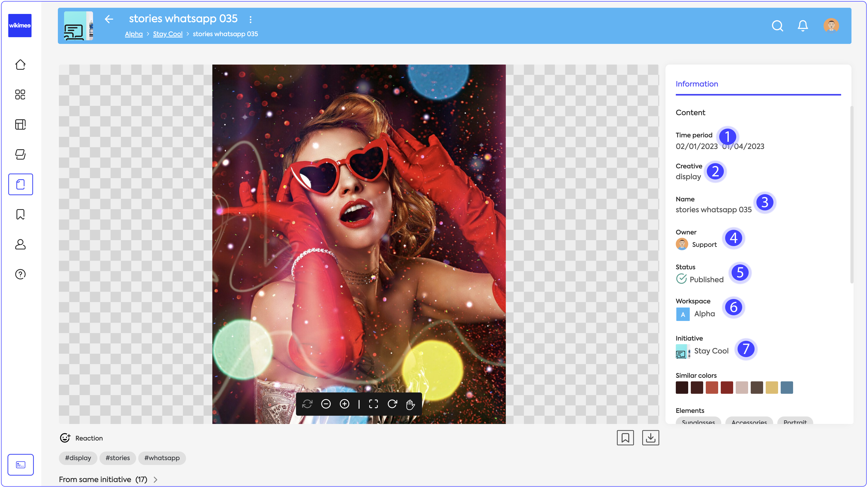The height and width of the screenshot is (488, 868).
Task: Open the user avatar menu top right
Action: point(831,26)
